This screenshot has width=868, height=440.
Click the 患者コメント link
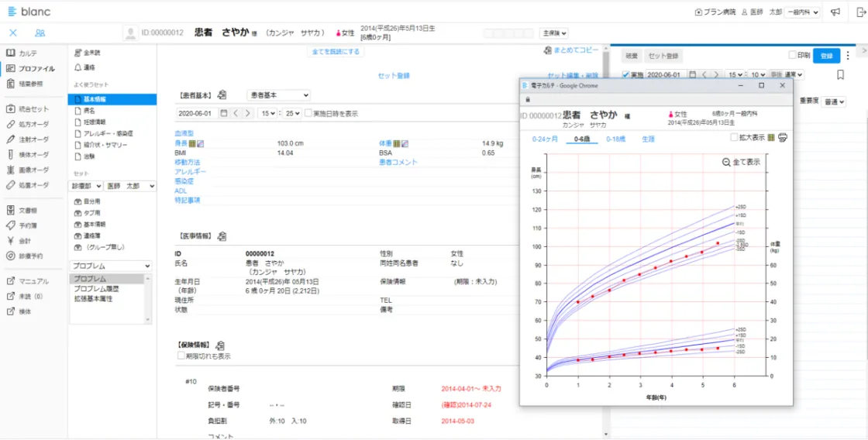coord(398,162)
